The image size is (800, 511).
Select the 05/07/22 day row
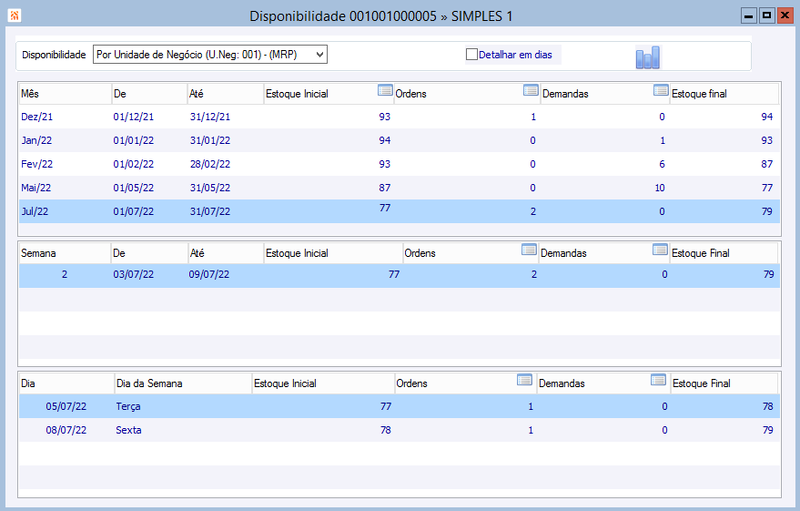click(x=399, y=406)
